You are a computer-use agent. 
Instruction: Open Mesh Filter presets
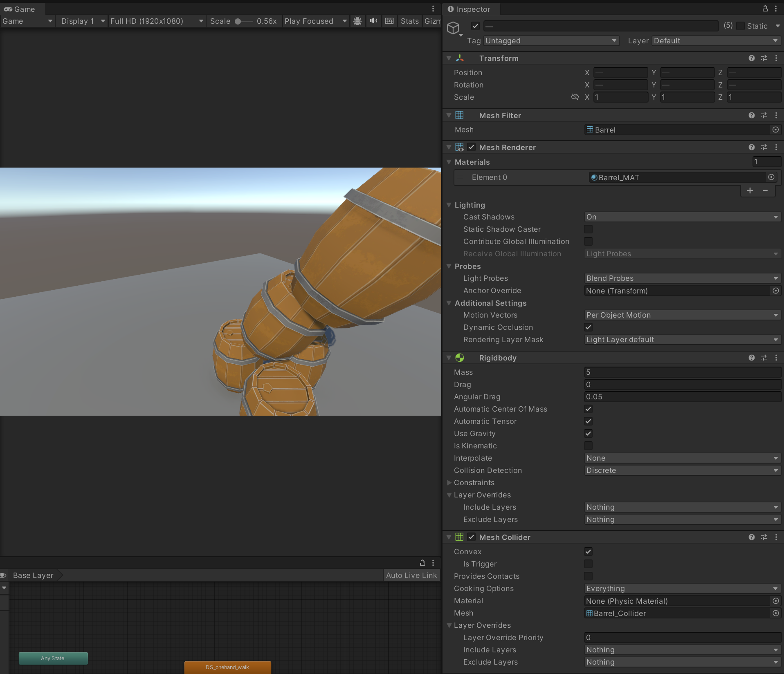(x=764, y=115)
